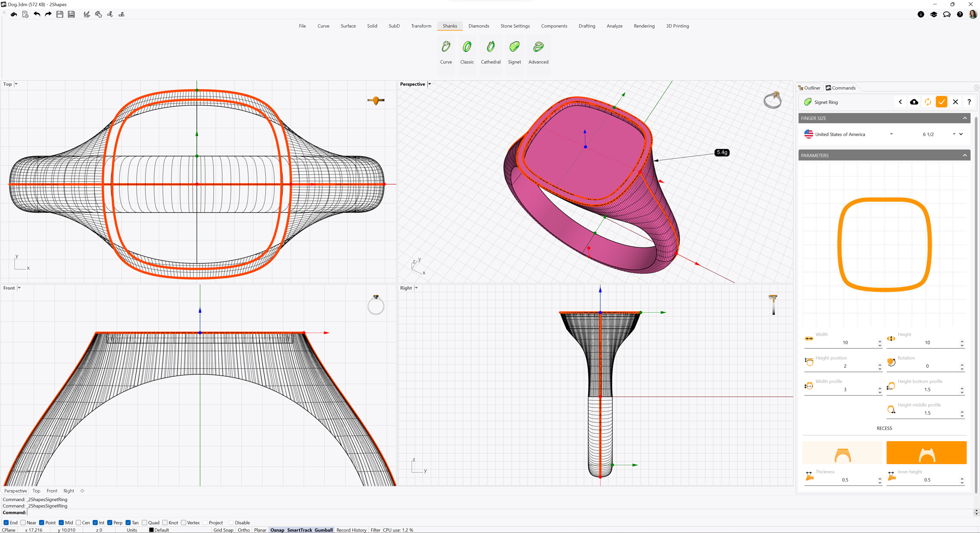
Task: Click Grid Snap in status bar
Action: (x=223, y=530)
